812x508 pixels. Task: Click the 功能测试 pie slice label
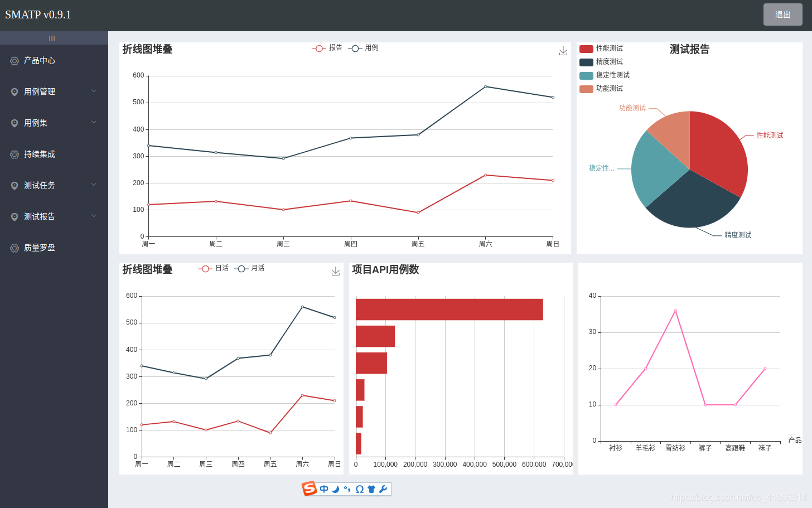point(632,108)
